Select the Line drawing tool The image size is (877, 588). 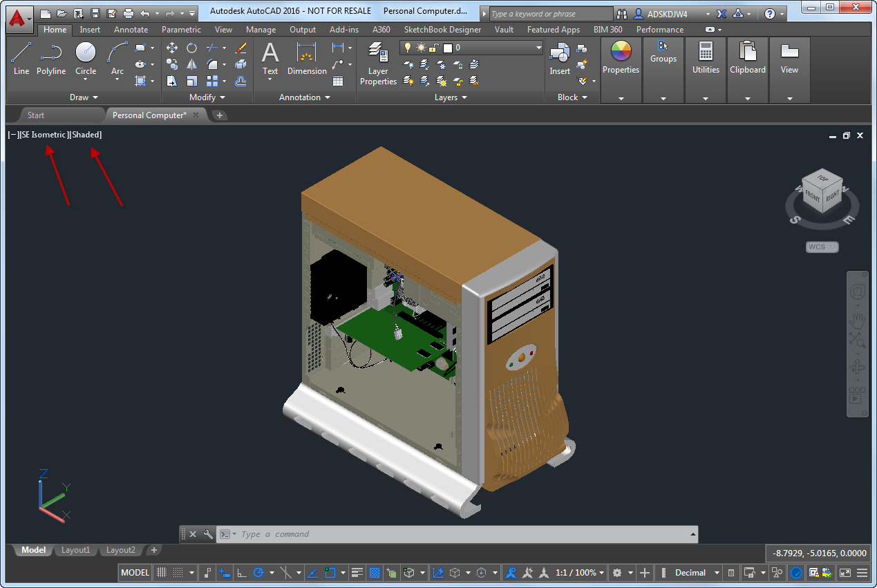coord(21,58)
